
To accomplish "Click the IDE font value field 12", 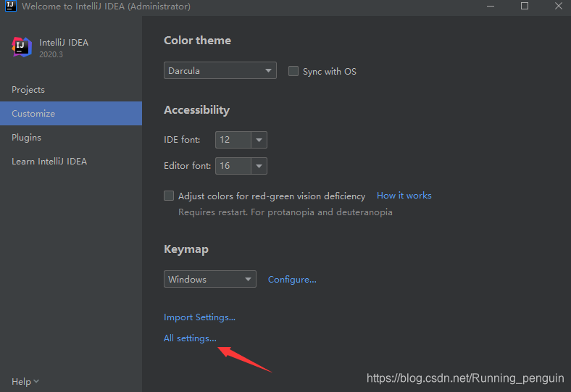I will [x=233, y=140].
